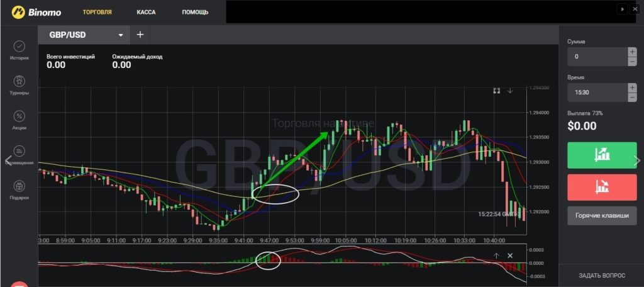The width and height of the screenshot is (644, 287).
Task: Click the Binomo logo
Action: click(36, 12)
